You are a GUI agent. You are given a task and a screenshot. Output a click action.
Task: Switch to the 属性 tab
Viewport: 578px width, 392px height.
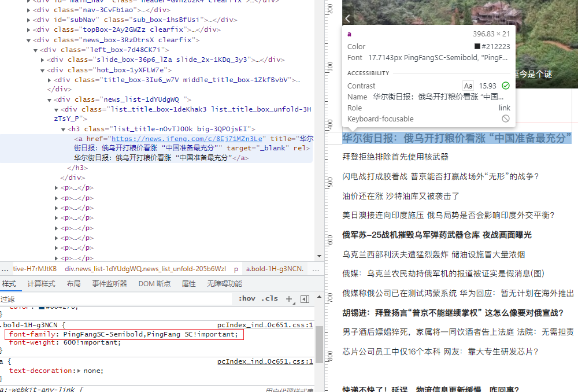point(189,283)
